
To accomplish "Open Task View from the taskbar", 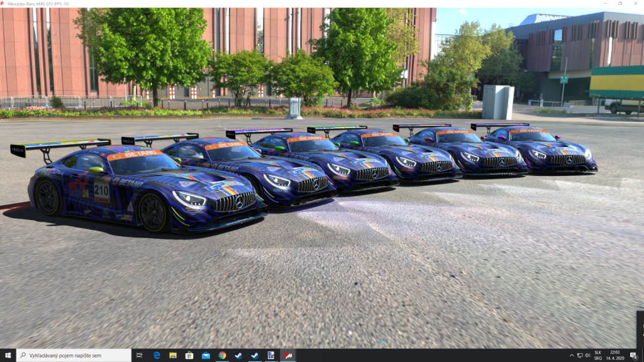I will pyautogui.click(x=139, y=356).
